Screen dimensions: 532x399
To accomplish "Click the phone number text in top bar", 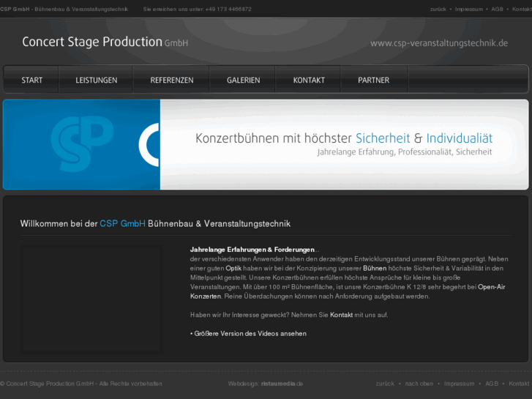I will click(228, 10).
